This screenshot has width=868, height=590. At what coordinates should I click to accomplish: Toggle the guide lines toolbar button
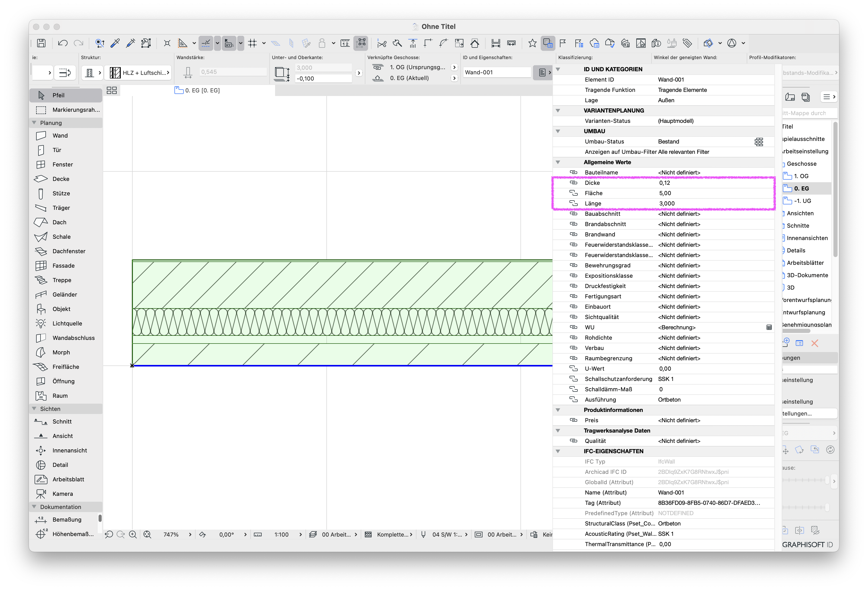(x=206, y=43)
